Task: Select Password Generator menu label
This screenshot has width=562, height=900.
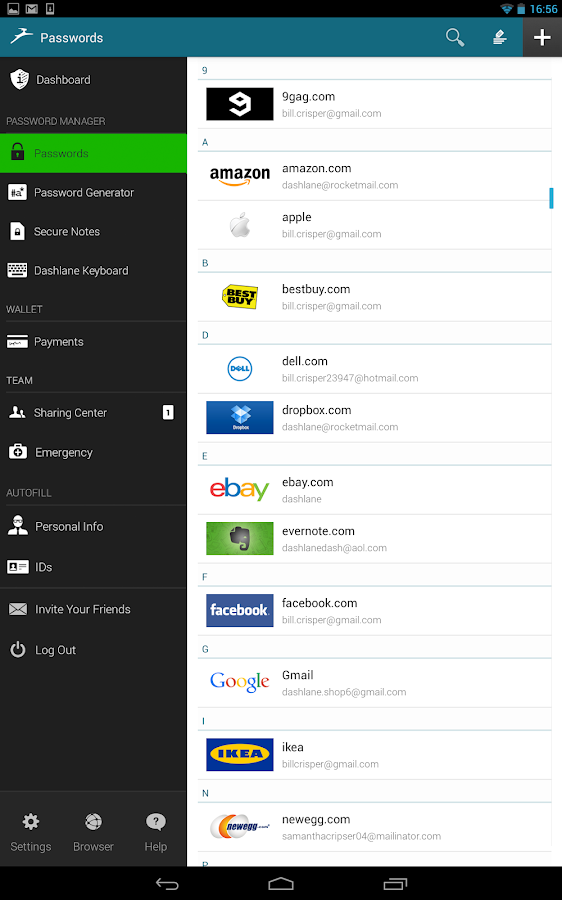Action: pos(84,192)
